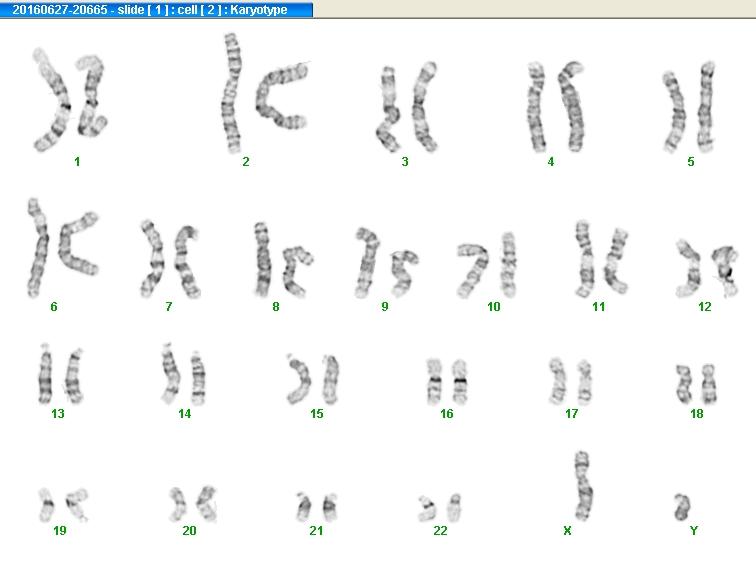Click the chromosome 6 label
Screen dimensions: 756x582
click(x=54, y=307)
